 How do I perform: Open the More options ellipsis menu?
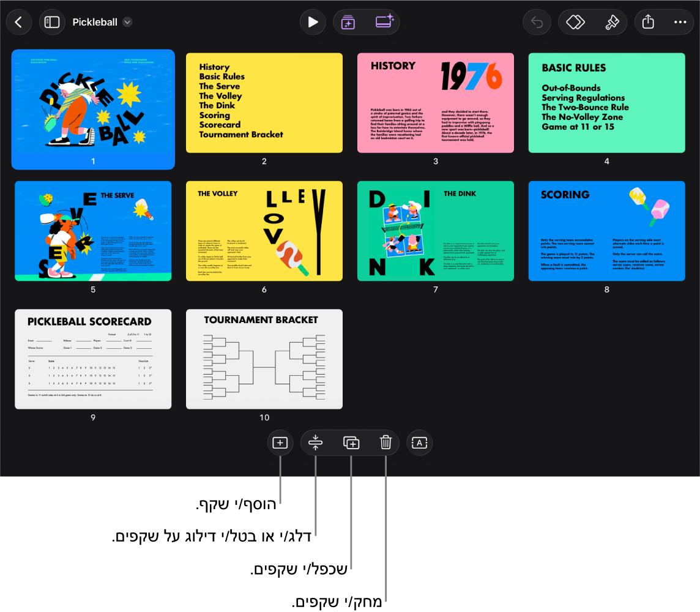point(680,22)
